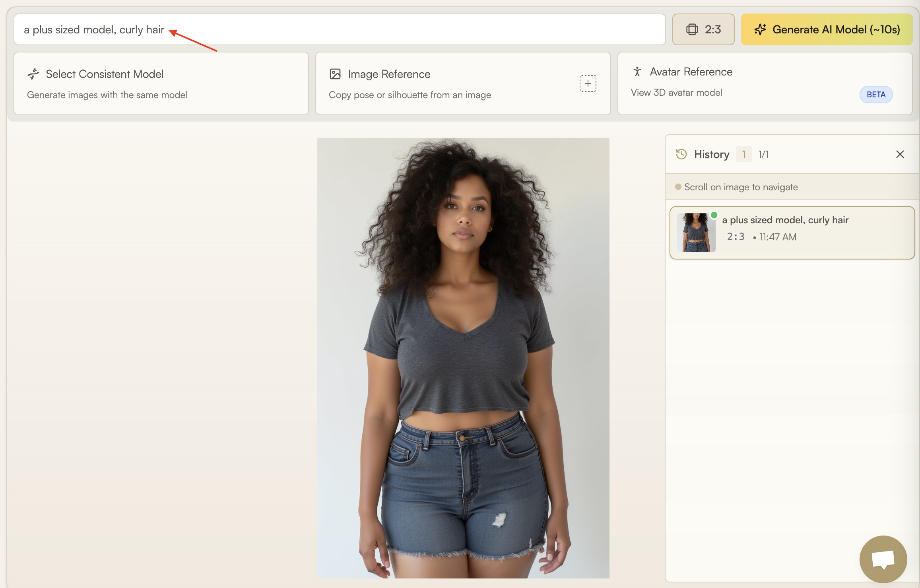Open the chat support bubble
The height and width of the screenshot is (588, 920).
coord(883,559)
